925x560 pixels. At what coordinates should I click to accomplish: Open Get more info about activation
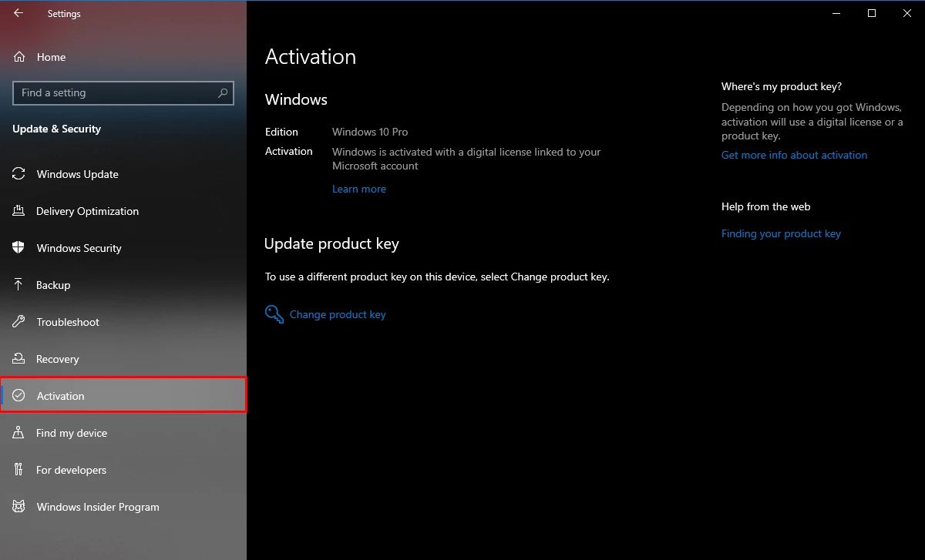[794, 155]
